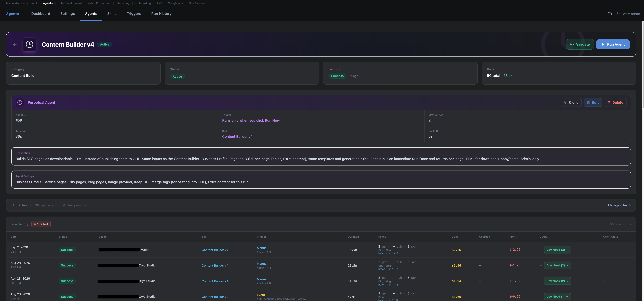Image resolution: width=644 pixels, height=301 pixels.
Task: Open Site Monitor in the top menu
Action: [x=197, y=3]
